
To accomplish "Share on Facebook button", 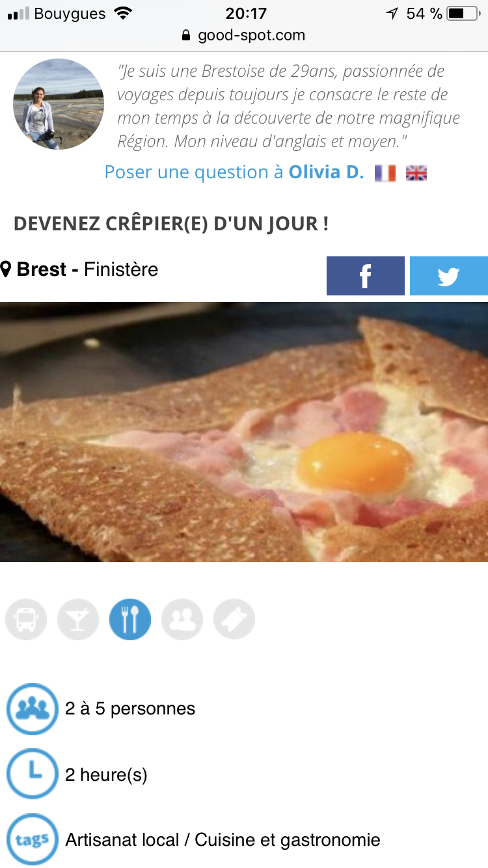I will [365, 276].
